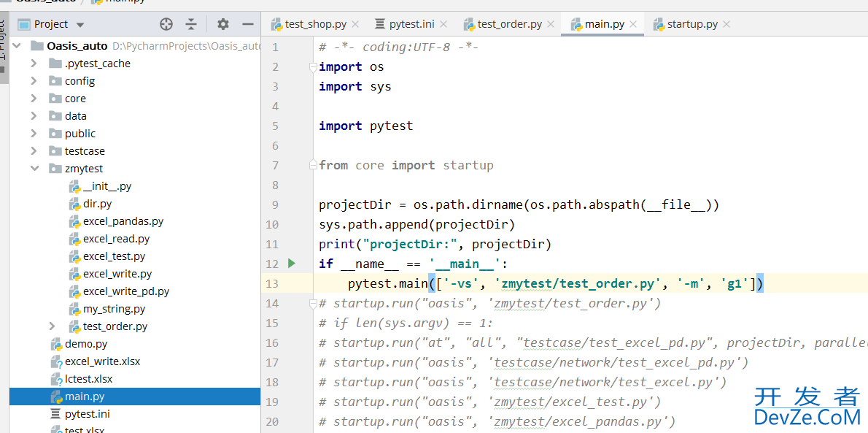Click the zmytest folder icon
This screenshot has width=868, height=433.
[55, 169]
